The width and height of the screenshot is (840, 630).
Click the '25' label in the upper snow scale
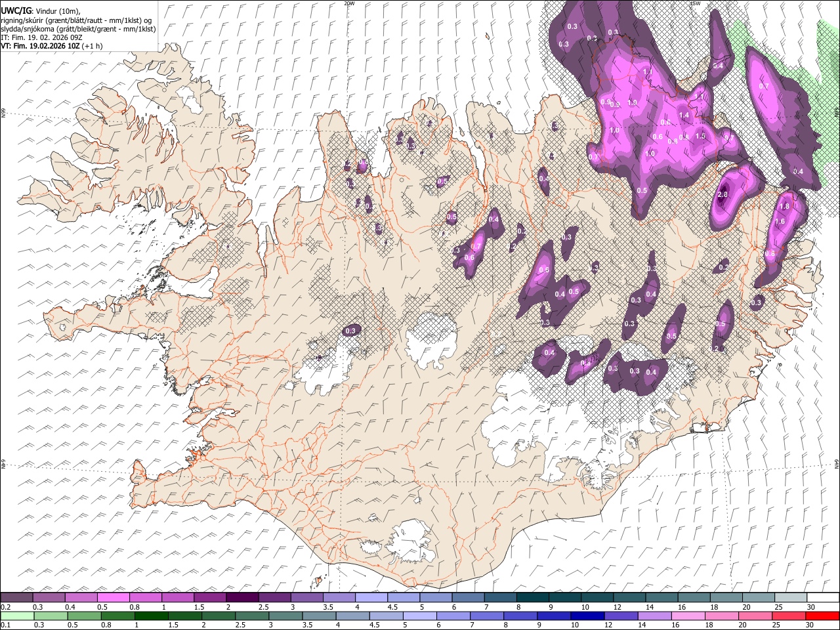[778, 607]
